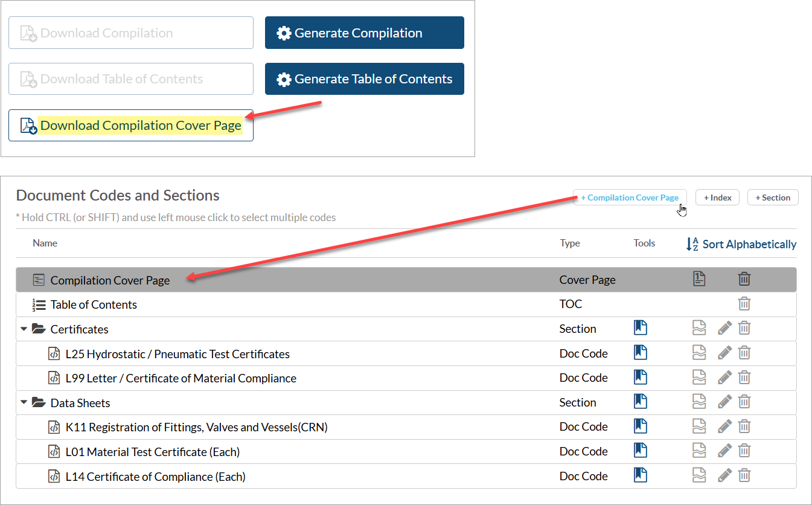Image resolution: width=812 pixels, height=505 pixels.
Task: Click bookmark icon for L14 row
Action: pos(641,475)
